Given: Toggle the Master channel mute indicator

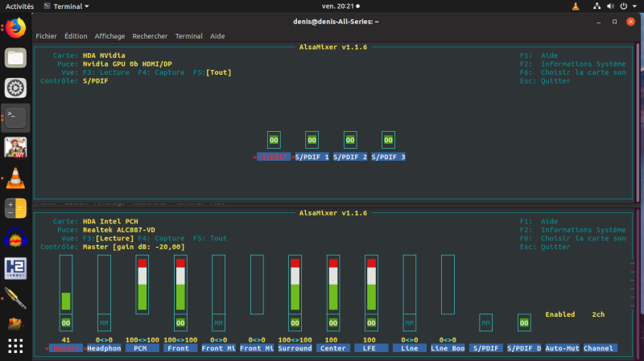Looking at the screenshot, I should click(x=66, y=322).
